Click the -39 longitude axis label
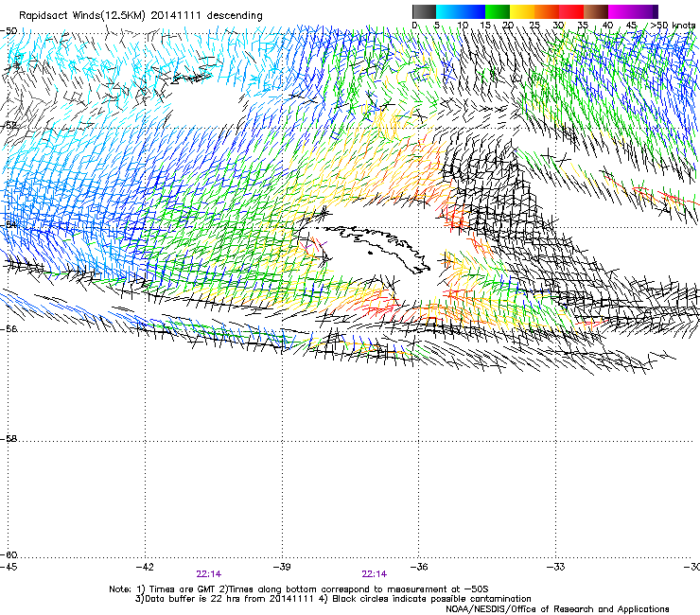The height and width of the screenshot is (615, 700). (282, 567)
